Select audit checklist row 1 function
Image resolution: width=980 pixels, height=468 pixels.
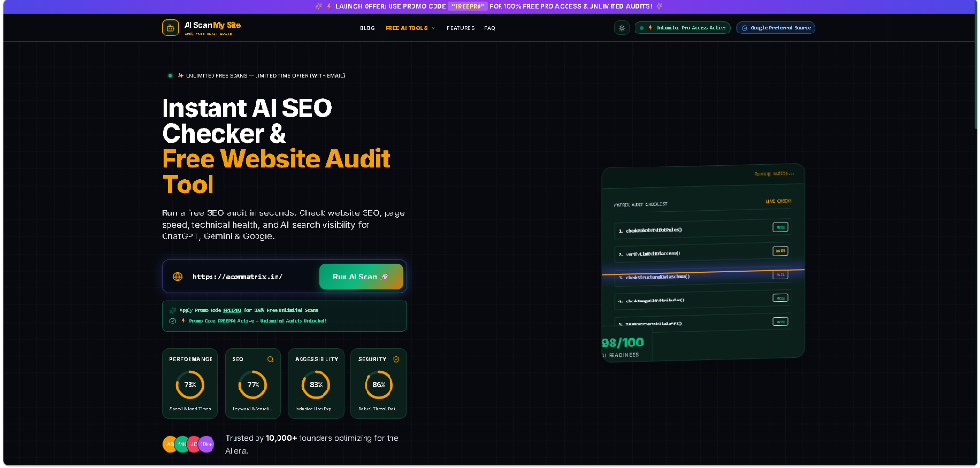click(651, 230)
